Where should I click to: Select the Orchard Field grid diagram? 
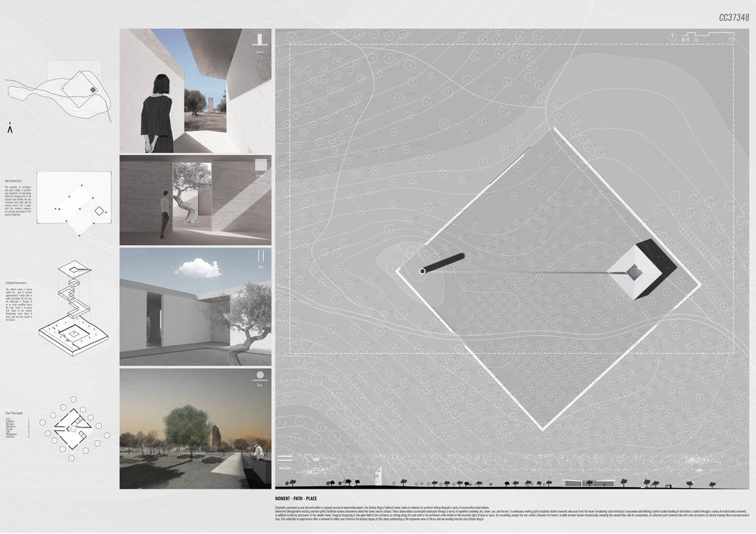(x=74, y=203)
